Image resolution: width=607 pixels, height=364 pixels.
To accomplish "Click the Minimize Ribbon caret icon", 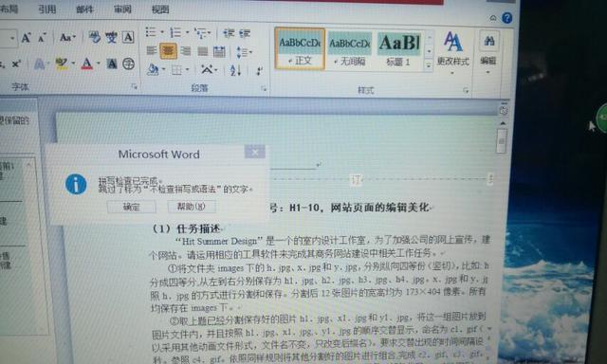I will coord(493,18).
